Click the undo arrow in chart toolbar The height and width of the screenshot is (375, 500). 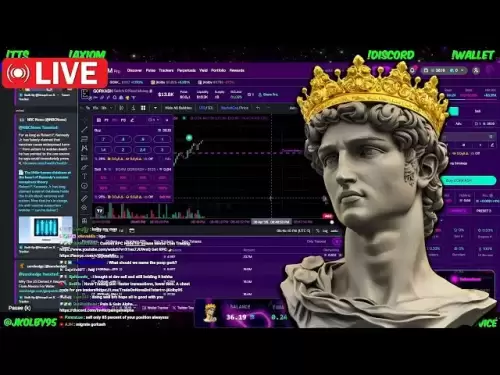(258, 108)
